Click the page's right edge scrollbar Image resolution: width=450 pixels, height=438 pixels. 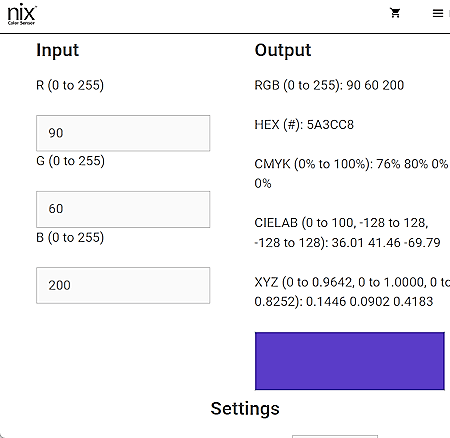[449, 13]
